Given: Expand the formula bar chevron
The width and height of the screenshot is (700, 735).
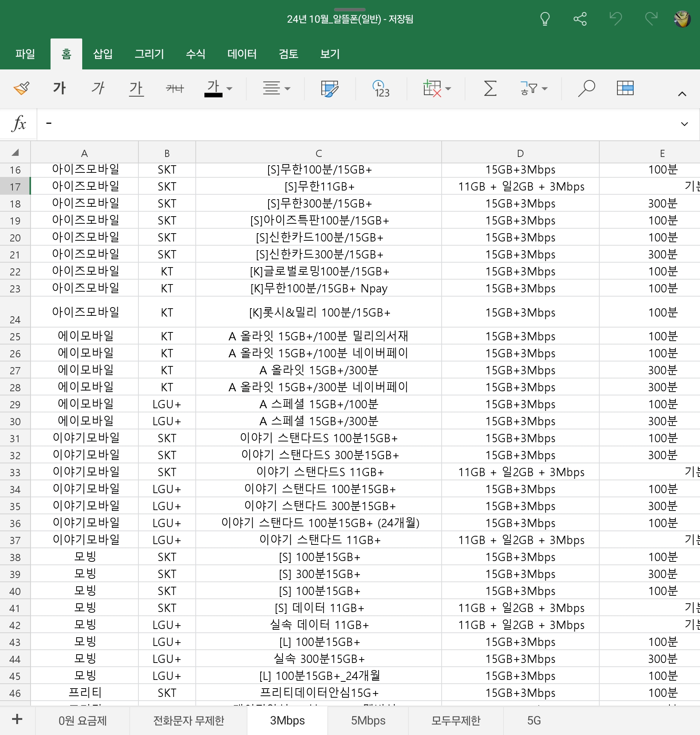Looking at the screenshot, I should [x=685, y=124].
